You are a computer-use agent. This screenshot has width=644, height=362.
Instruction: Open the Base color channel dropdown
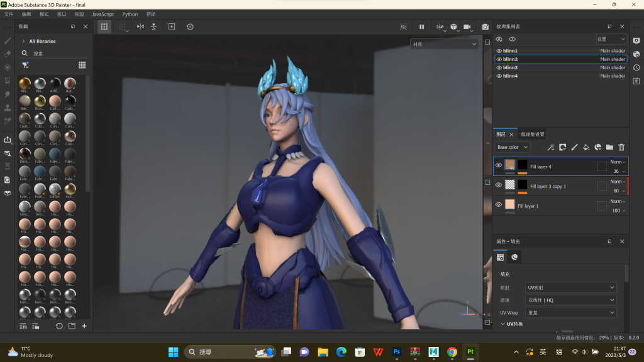coord(512,147)
